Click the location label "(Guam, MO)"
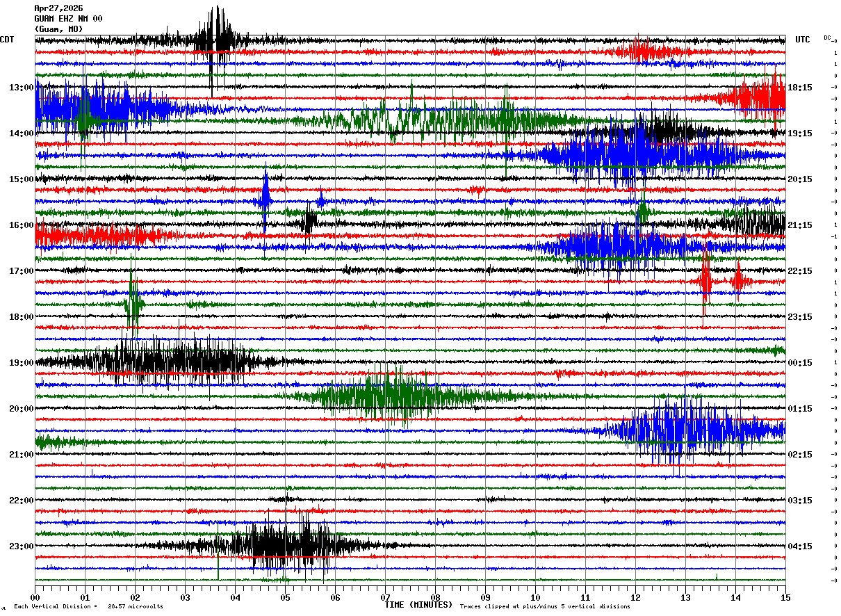The image size is (841, 616). (x=58, y=29)
